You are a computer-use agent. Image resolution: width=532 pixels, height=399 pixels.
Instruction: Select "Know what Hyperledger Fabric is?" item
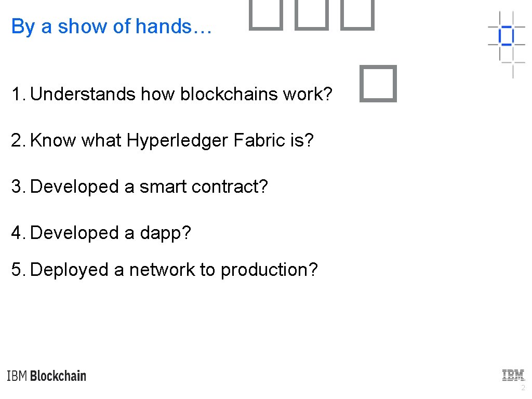coord(162,140)
